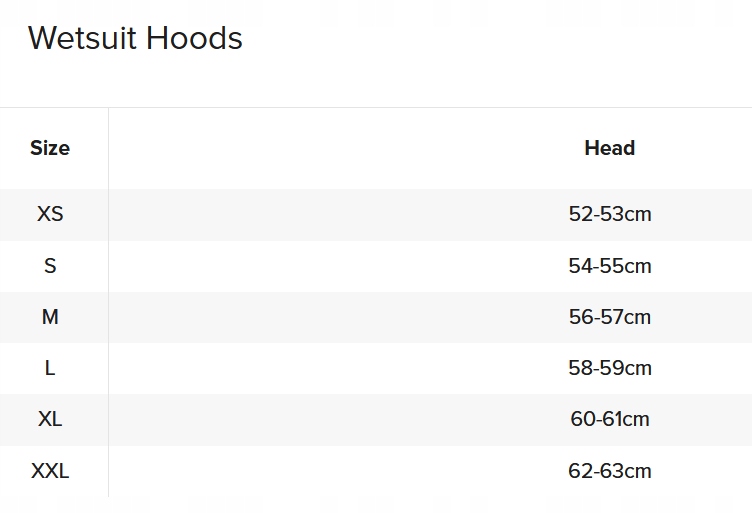Click the 52-53cm head measurement
Image resolution: width=752 pixels, height=513 pixels.
[609, 214]
